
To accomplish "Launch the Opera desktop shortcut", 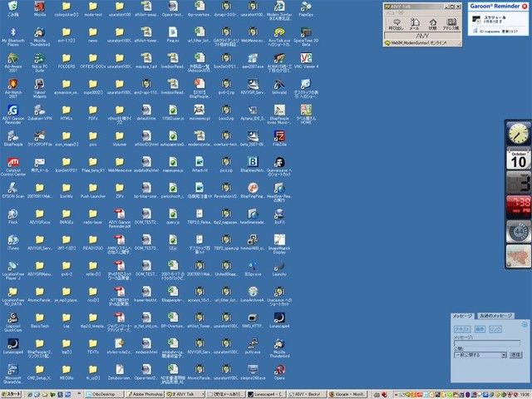I will click(x=279, y=372).
